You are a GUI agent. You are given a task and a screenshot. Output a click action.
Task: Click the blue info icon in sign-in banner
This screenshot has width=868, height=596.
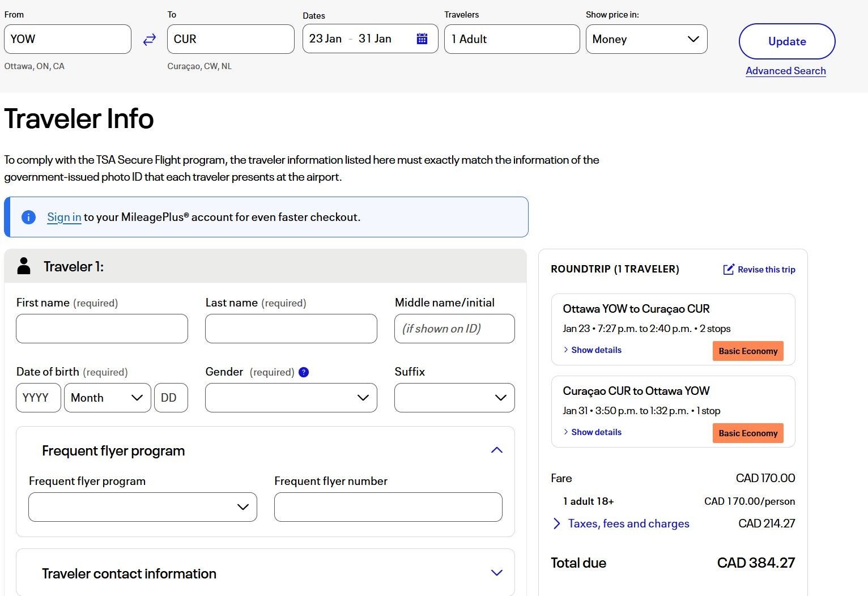28,217
